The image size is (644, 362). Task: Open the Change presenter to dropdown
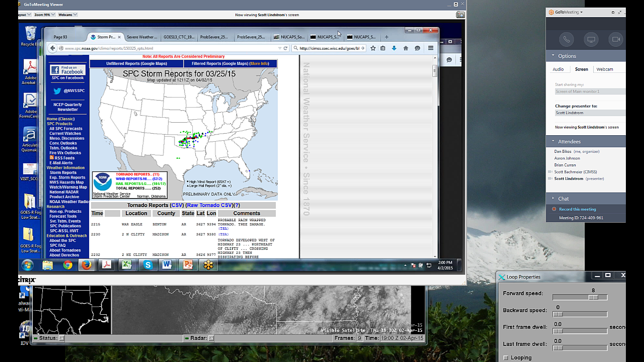590,113
